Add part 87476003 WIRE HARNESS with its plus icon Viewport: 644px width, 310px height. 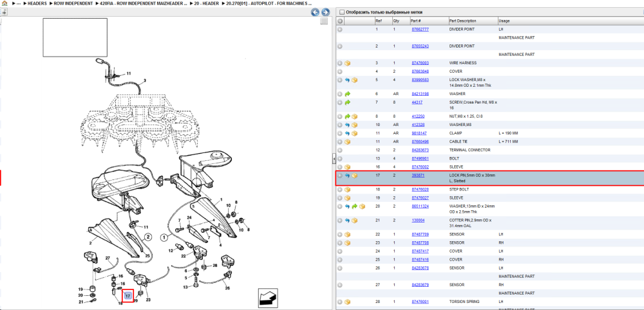click(340, 63)
